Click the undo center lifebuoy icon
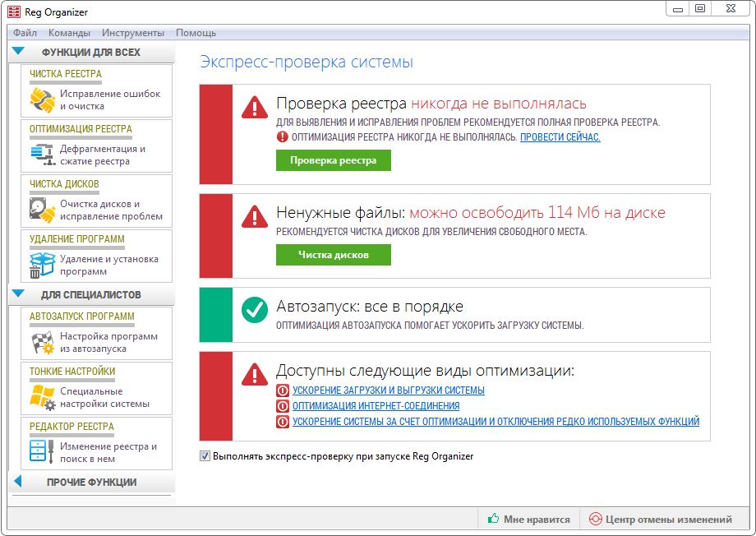Viewport: 756px width, 536px height. click(596, 520)
